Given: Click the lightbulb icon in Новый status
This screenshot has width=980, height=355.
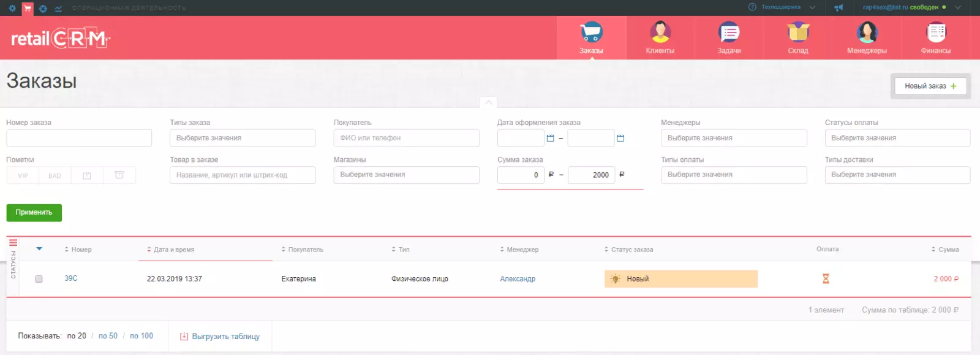Looking at the screenshot, I should 616,279.
